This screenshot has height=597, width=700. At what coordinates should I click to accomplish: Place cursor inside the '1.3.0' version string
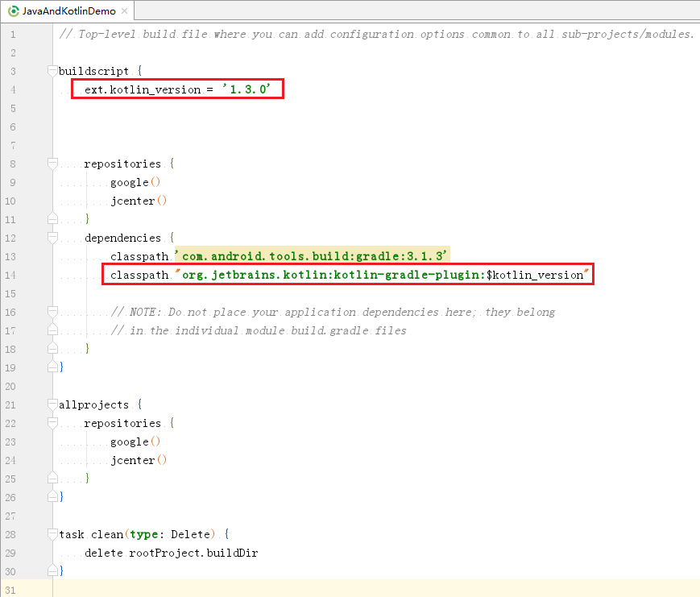246,89
